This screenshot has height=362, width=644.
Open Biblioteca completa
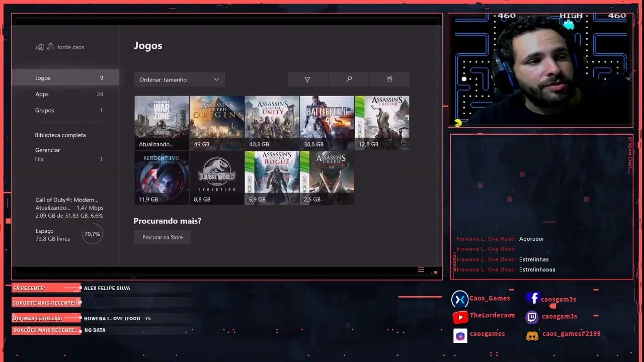tap(60, 135)
